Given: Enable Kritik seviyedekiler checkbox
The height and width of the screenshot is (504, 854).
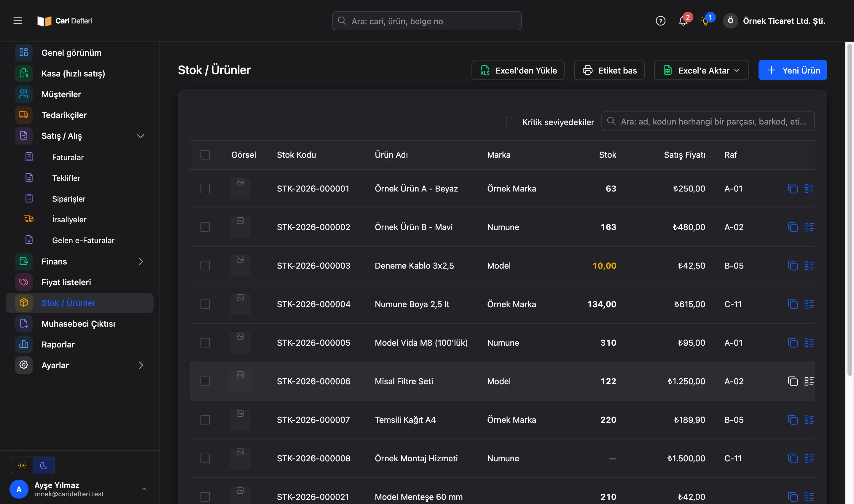Looking at the screenshot, I should coord(510,122).
